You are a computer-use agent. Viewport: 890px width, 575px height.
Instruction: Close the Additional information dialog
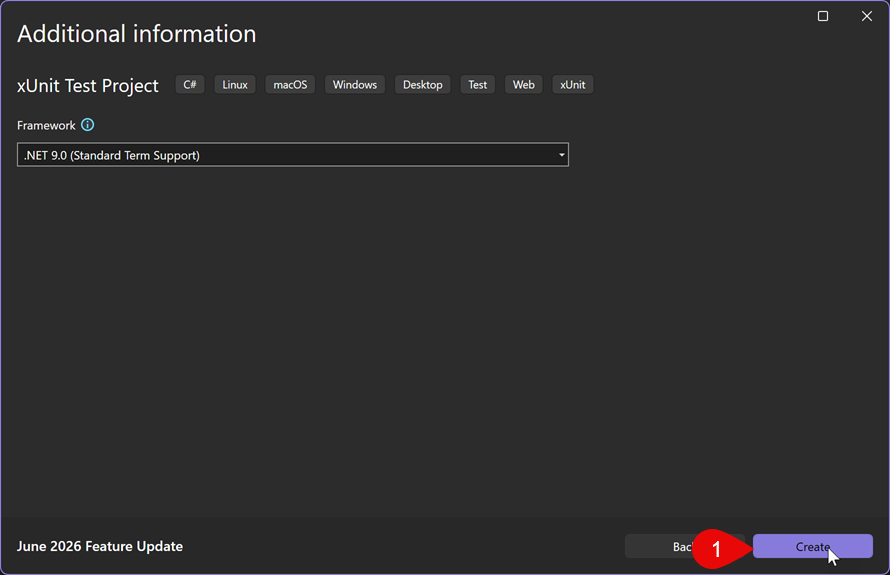pos(867,16)
